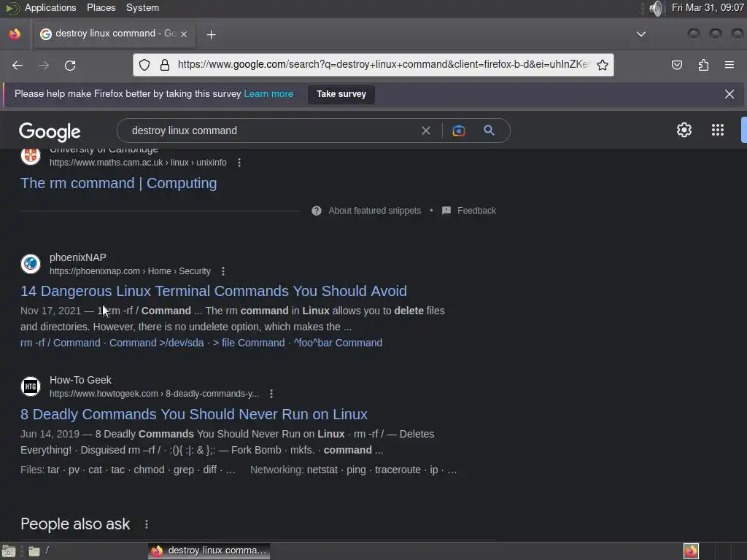Jump to Command >/dev/sda section link
Image resolution: width=747 pixels, height=560 pixels.
pos(157,343)
